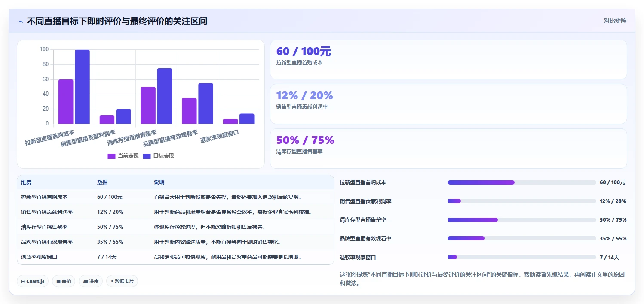Click the 品牌型直播有效观看率 progress bar

[x=522, y=238]
